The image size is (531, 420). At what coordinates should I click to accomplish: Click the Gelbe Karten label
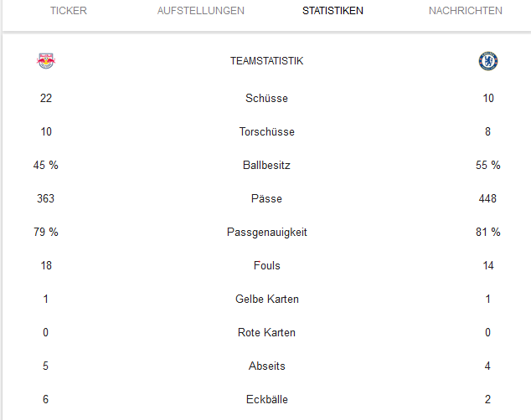coord(267,299)
